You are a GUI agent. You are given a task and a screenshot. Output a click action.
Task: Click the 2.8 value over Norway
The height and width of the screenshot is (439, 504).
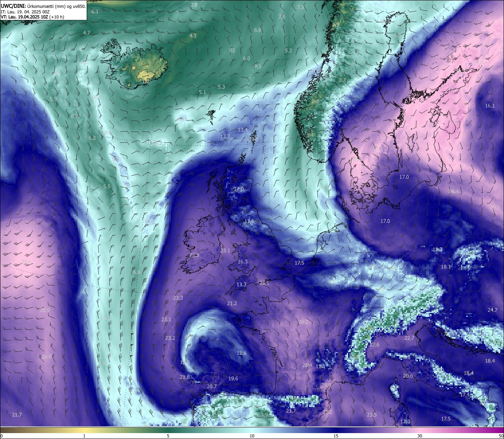point(315,101)
